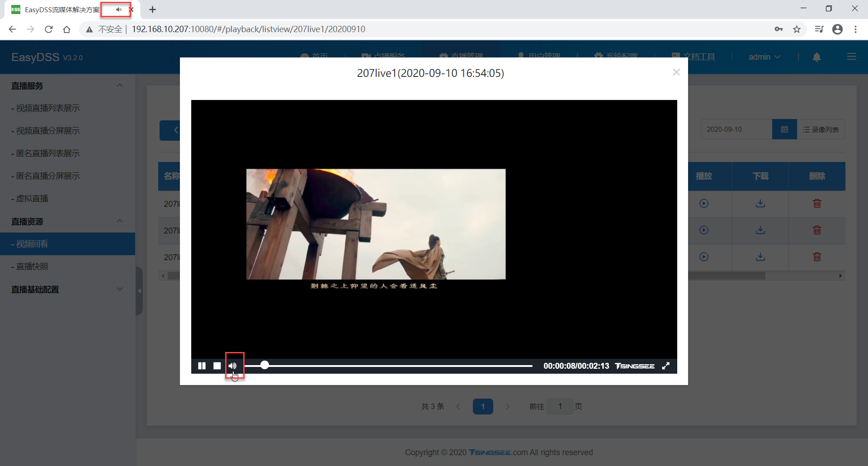Click the go-to page number input
This screenshot has height=466, width=868.
(x=560, y=406)
